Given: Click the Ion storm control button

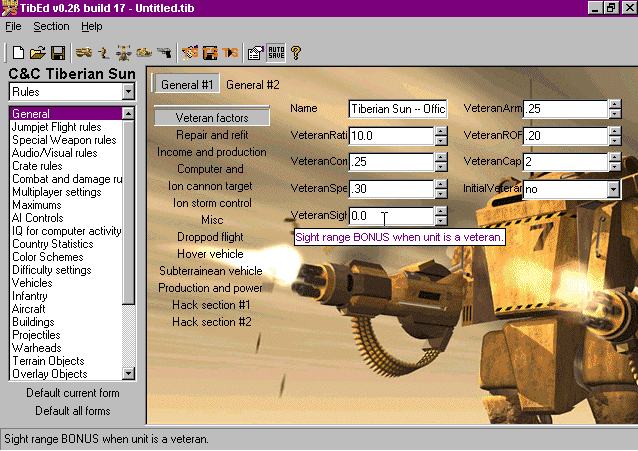Looking at the screenshot, I should 212,203.
